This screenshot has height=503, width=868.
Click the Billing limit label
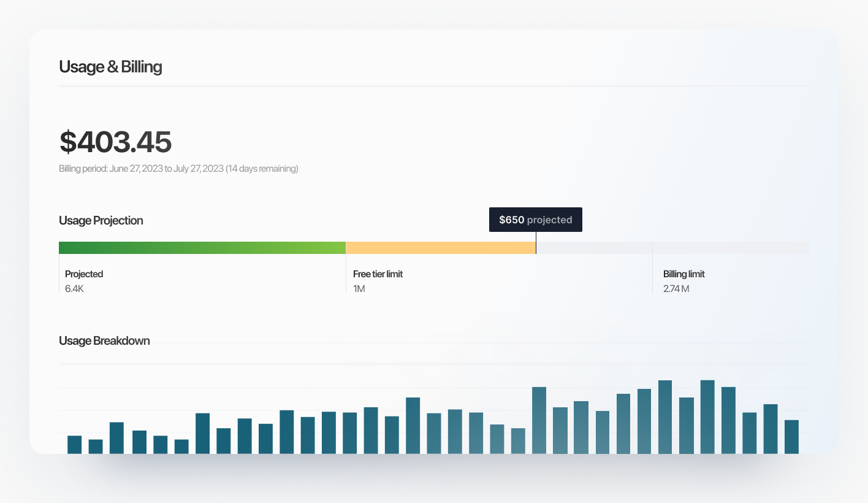click(684, 274)
